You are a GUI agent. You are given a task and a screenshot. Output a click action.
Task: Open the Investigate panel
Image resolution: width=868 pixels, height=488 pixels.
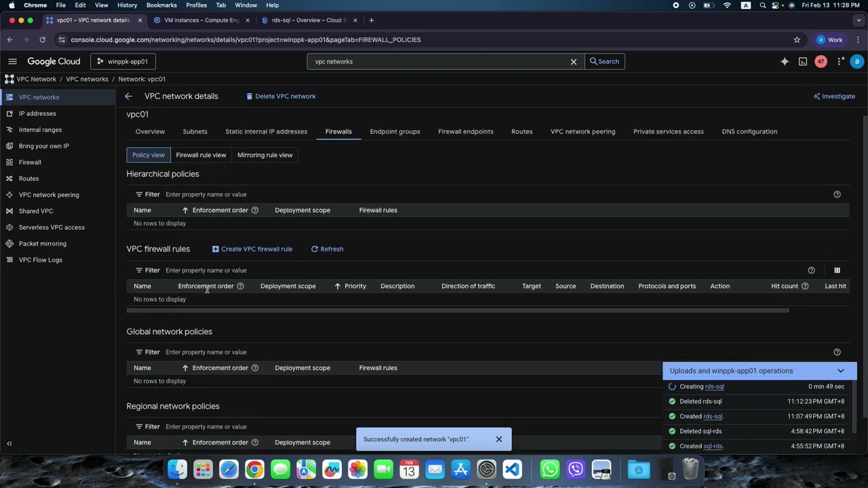click(834, 96)
